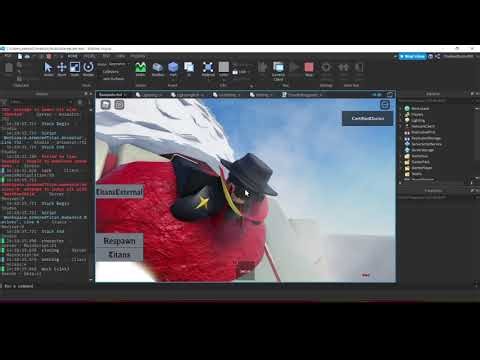Open the chat icon in game viewport
480x360 pixels.
(119, 105)
